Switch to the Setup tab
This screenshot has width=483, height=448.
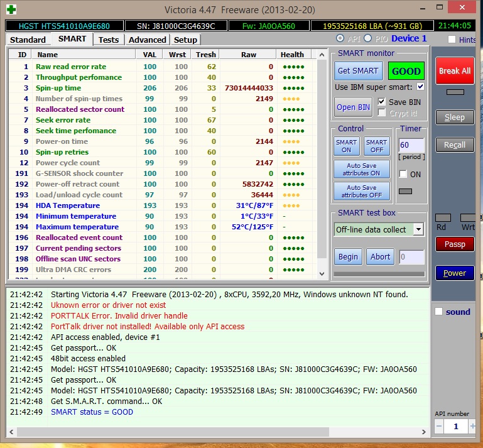point(185,40)
